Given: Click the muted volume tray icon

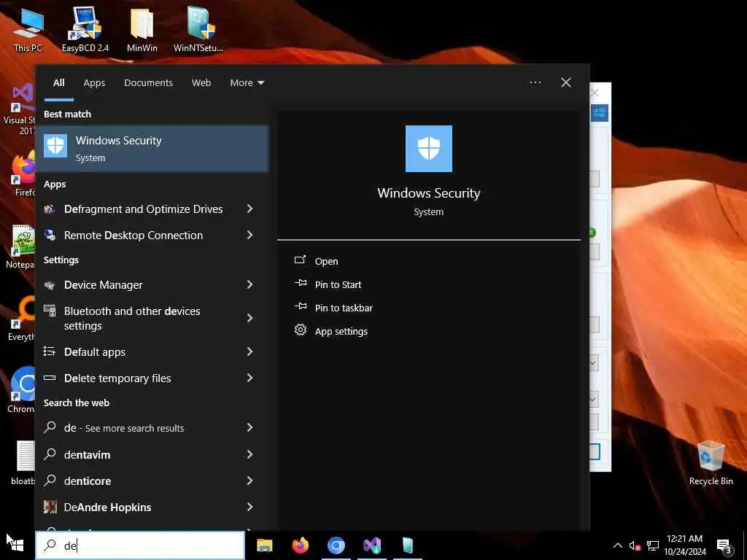Looking at the screenshot, I should click(x=635, y=545).
